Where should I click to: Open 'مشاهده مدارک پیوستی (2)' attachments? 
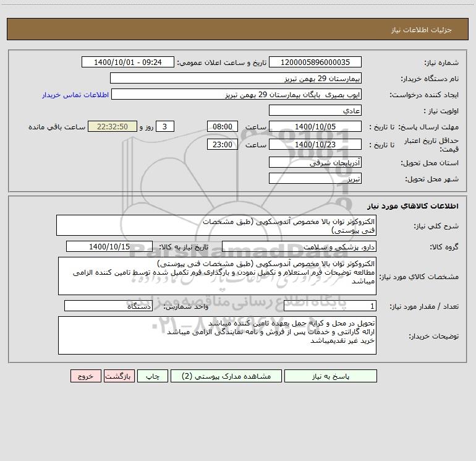[226, 376]
